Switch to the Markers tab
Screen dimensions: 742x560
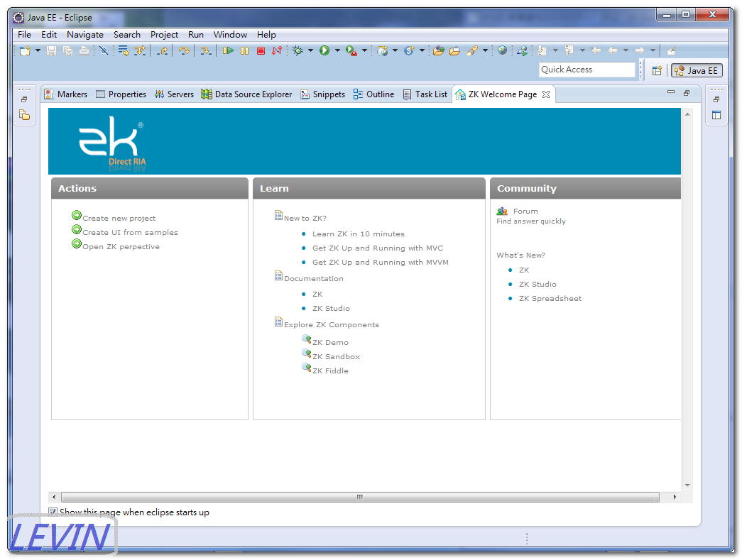(66, 94)
